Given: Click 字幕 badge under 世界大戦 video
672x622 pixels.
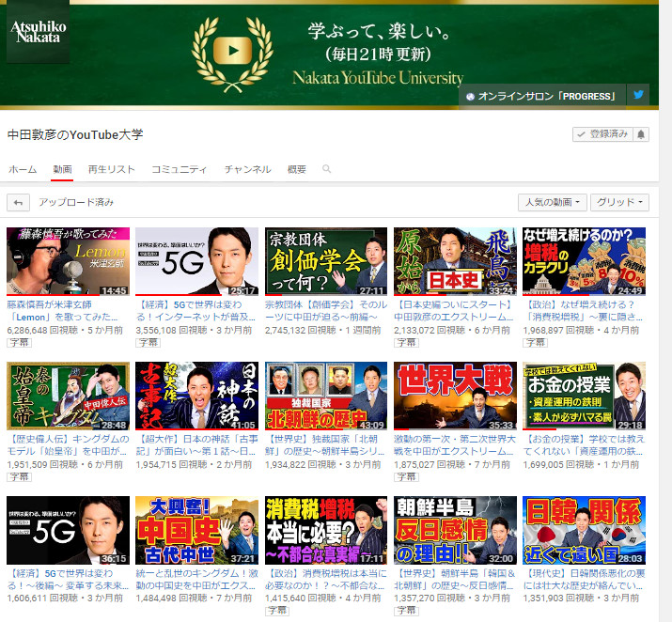Looking at the screenshot, I should tap(406, 476).
